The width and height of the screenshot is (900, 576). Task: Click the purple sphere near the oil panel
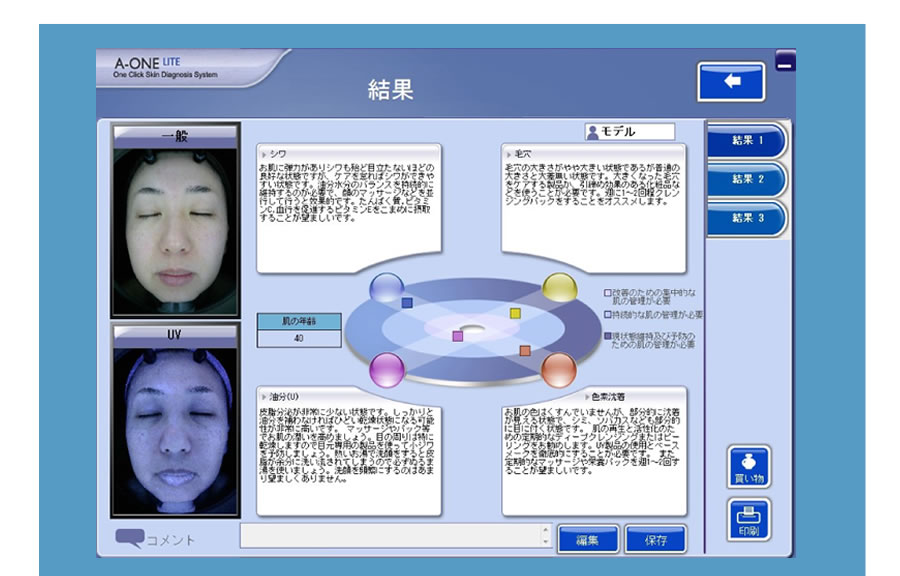386,370
